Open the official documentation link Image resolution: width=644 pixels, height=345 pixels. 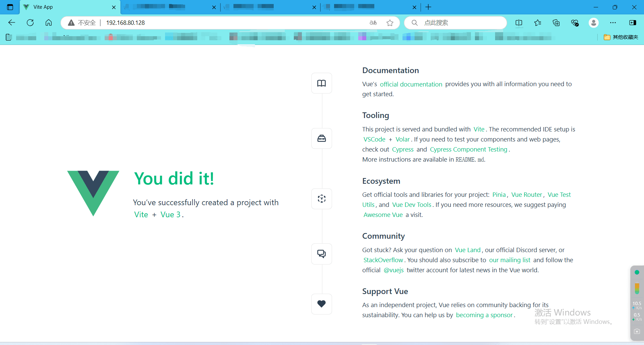[x=411, y=84]
